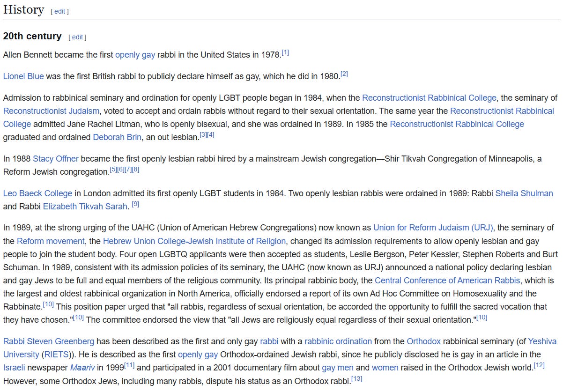Open citation [2] after 1980
The image size is (563, 392).
coord(344,74)
